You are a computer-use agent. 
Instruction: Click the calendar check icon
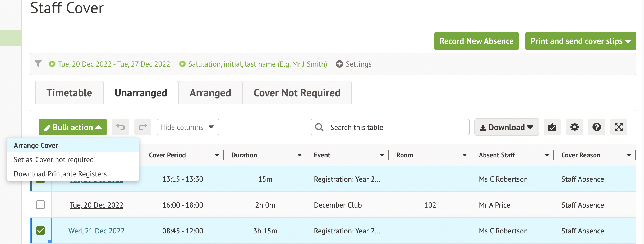pos(552,127)
